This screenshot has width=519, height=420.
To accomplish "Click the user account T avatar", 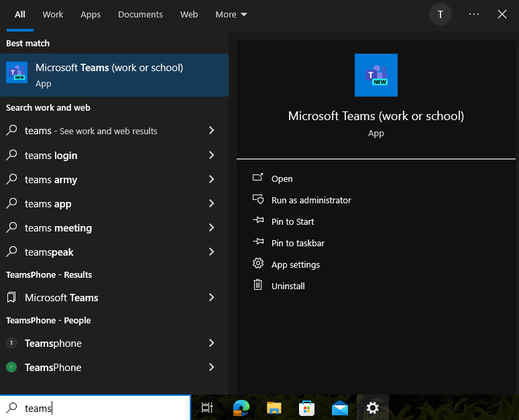I will point(441,15).
